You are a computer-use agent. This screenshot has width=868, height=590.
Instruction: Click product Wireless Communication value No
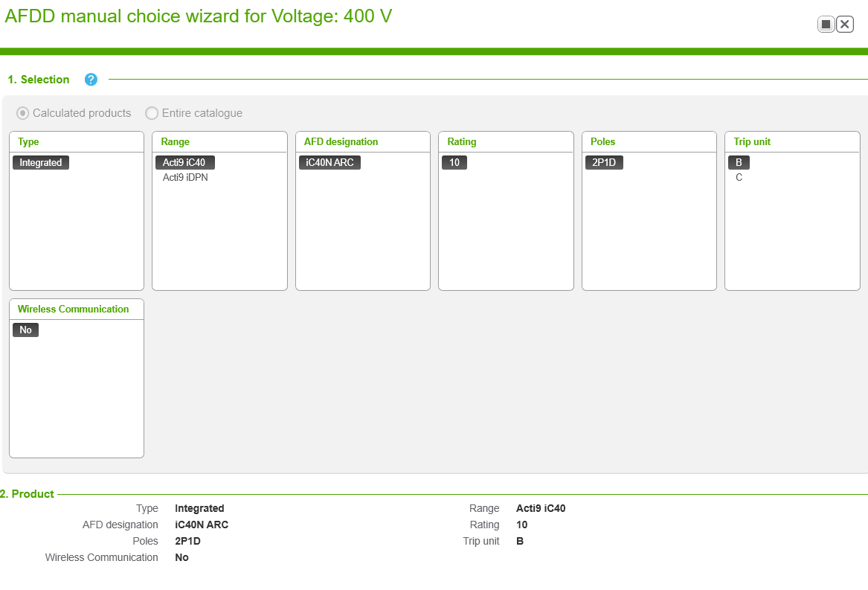click(181, 557)
